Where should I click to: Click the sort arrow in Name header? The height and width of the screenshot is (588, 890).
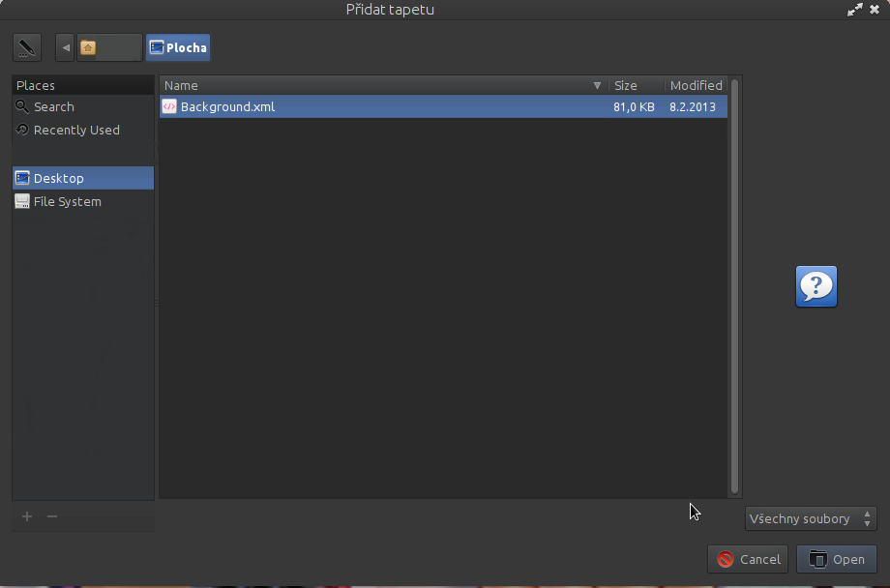(597, 86)
